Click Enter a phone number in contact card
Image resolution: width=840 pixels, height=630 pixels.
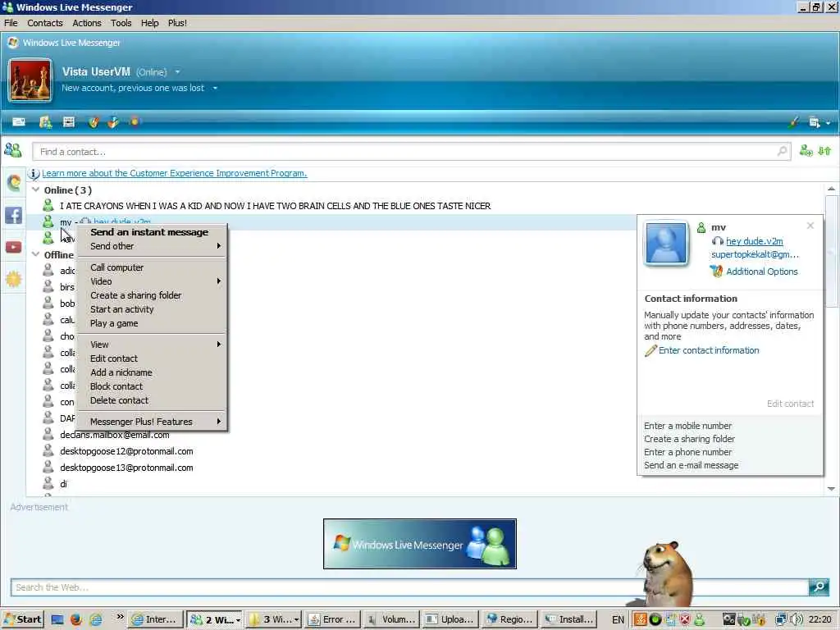point(687,452)
